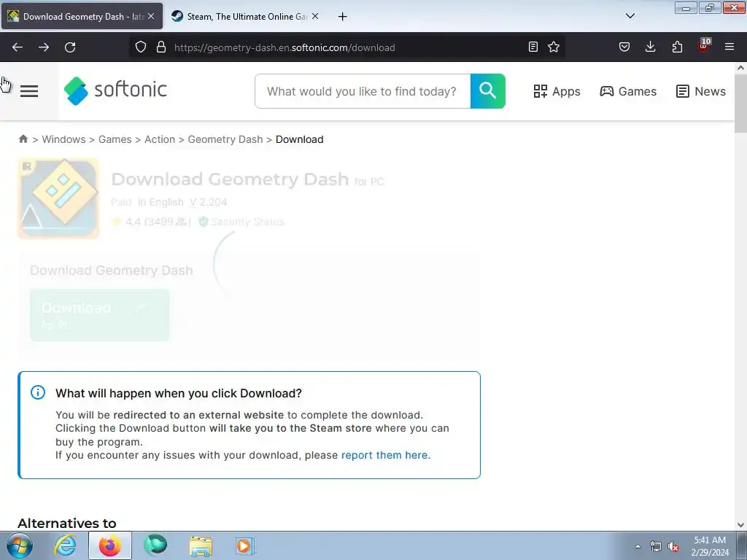
Task: Switch to Steam tab
Action: click(245, 16)
